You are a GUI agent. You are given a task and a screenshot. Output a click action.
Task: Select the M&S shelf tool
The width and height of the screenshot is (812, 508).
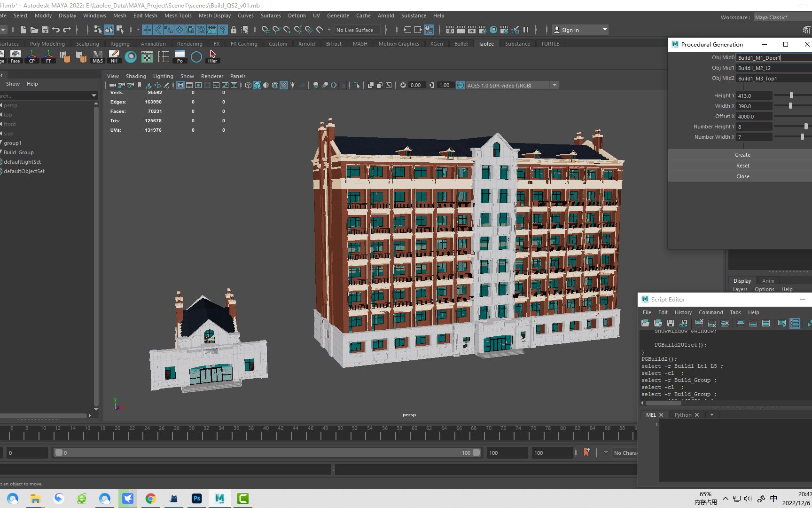97,56
